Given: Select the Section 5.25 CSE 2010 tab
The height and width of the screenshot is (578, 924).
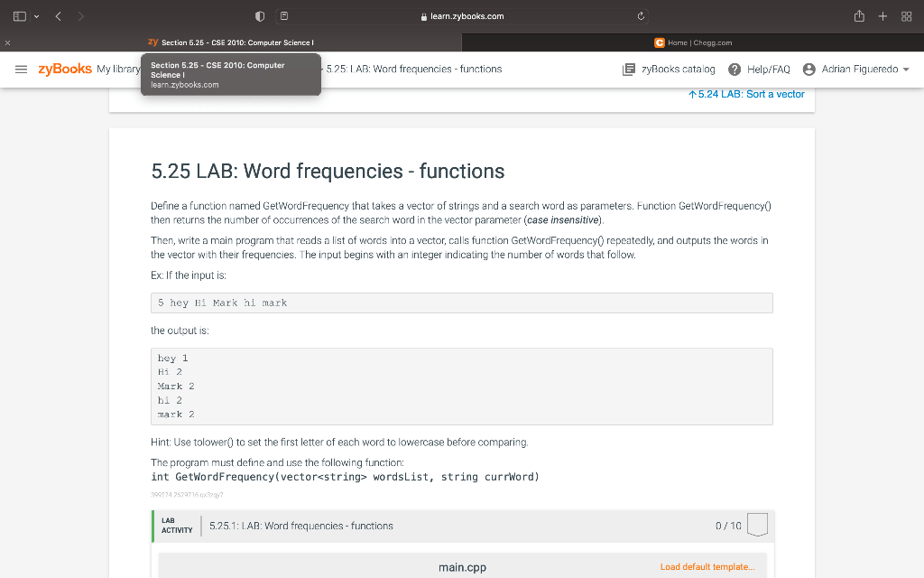Looking at the screenshot, I should (x=231, y=42).
